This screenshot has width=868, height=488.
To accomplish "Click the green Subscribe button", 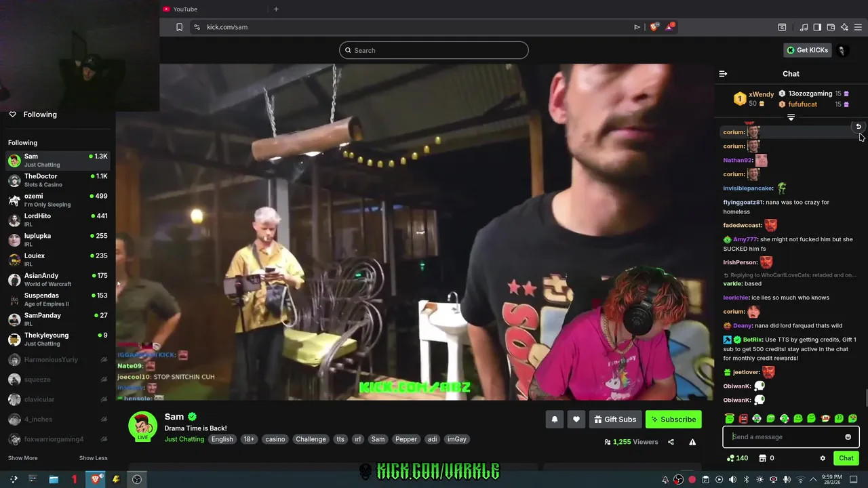I will pyautogui.click(x=673, y=420).
